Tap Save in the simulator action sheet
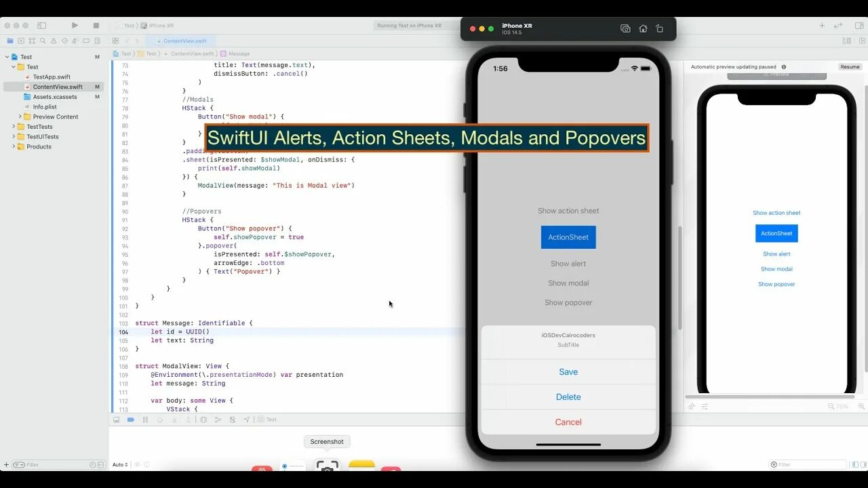Viewport: 868px width, 488px height. tap(568, 372)
